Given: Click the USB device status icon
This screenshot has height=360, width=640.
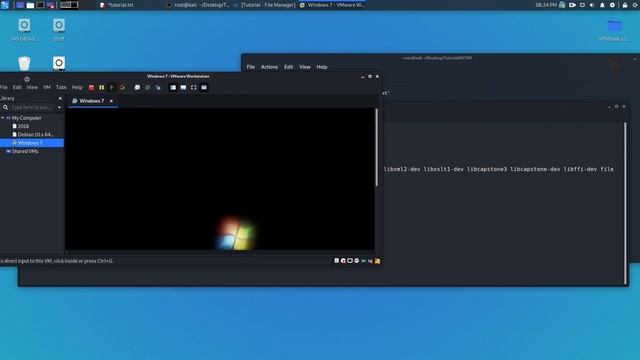Looking at the screenshot, I should click(370, 261).
